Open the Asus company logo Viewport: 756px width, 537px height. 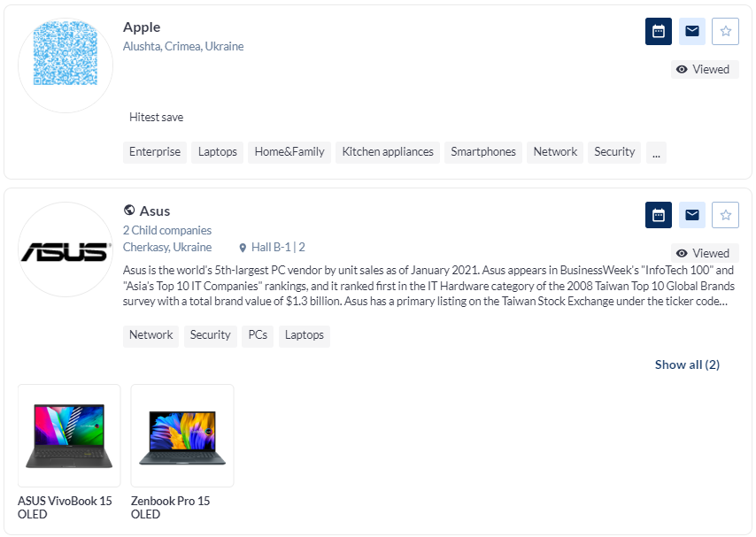[66, 251]
